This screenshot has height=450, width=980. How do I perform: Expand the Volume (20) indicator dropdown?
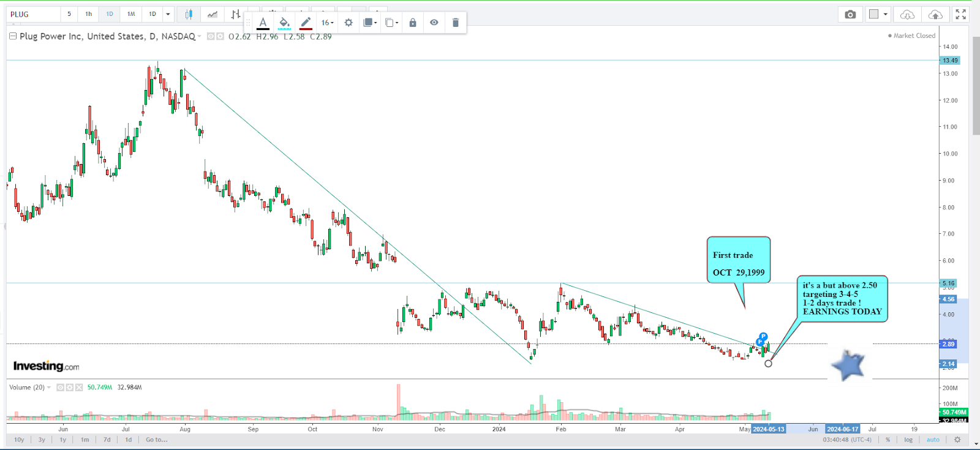(49, 388)
